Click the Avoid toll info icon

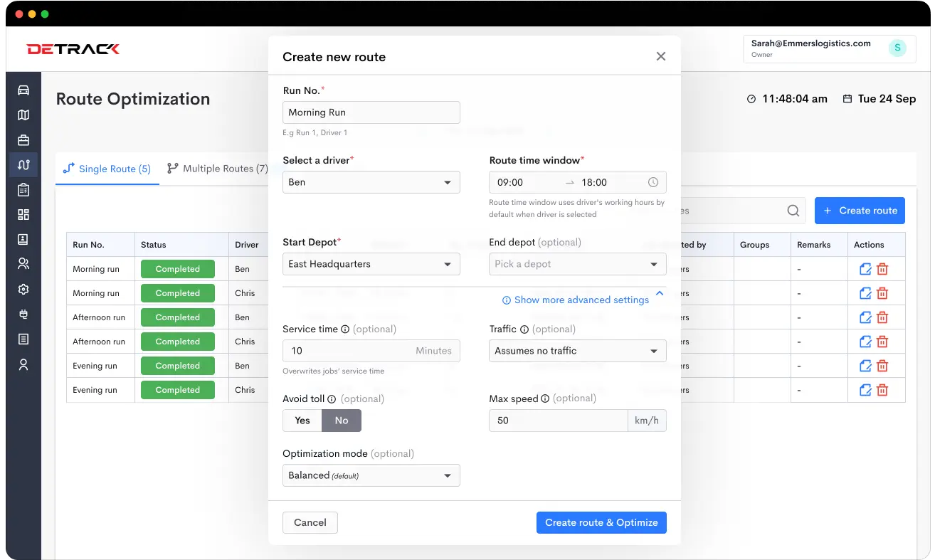[332, 399]
